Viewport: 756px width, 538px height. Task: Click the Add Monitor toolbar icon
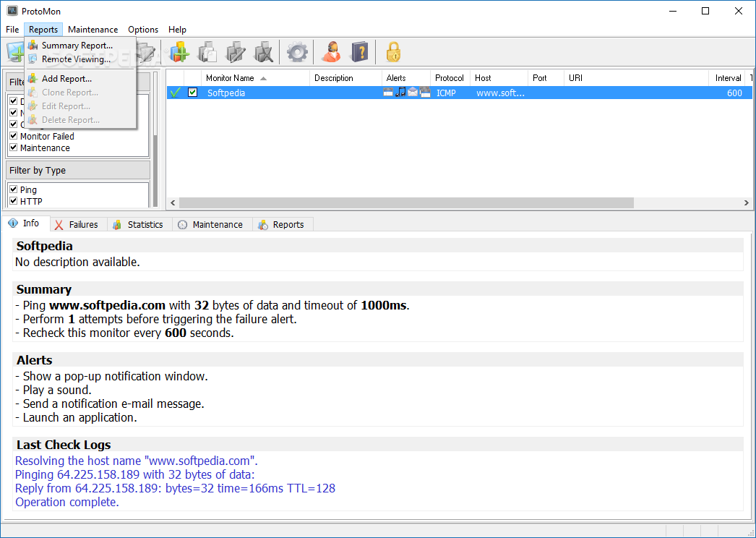click(x=14, y=52)
